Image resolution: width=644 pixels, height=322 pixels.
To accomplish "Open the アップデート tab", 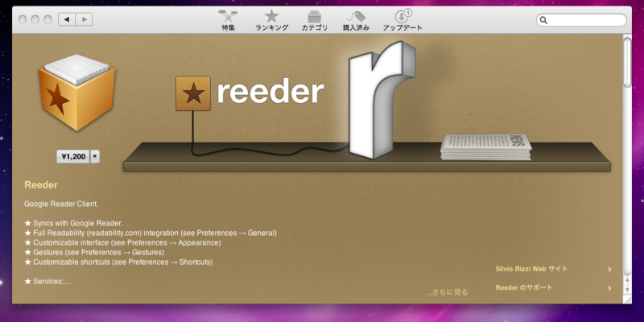I will [x=402, y=21].
